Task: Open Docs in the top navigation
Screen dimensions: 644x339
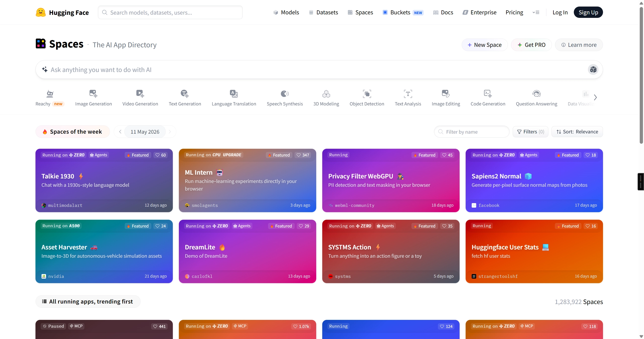Action: (443, 12)
